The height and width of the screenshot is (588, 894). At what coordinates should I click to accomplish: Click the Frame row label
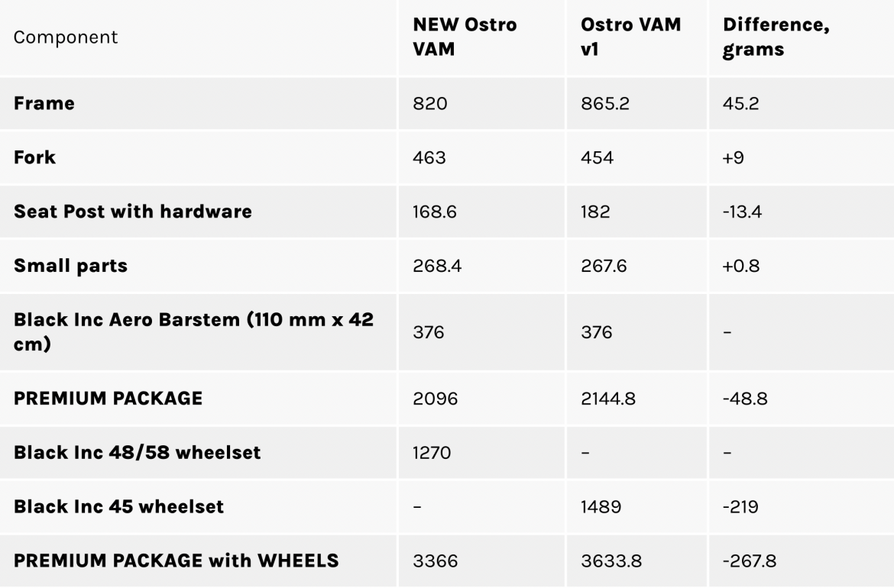(x=44, y=103)
